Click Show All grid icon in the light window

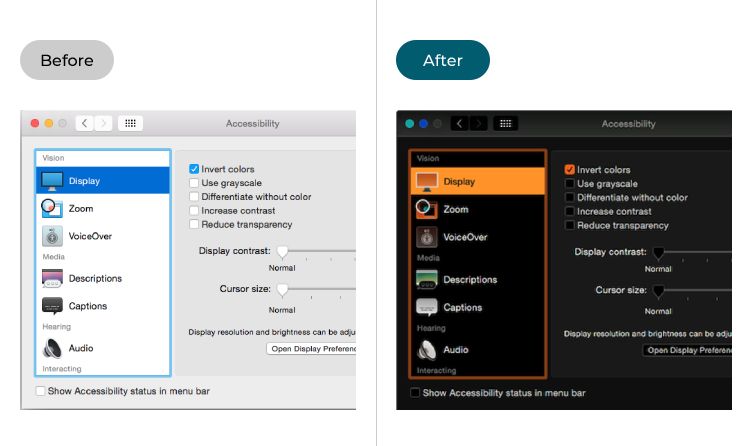coord(130,123)
